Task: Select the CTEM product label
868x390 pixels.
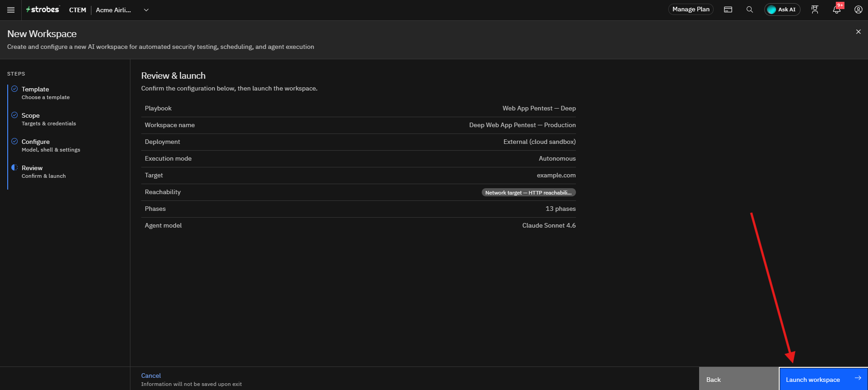Action: 77,10
